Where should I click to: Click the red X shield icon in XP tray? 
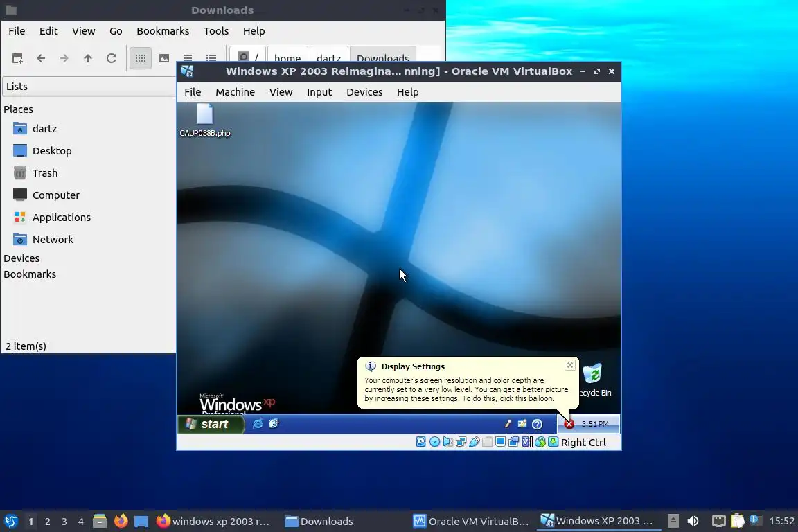(569, 424)
